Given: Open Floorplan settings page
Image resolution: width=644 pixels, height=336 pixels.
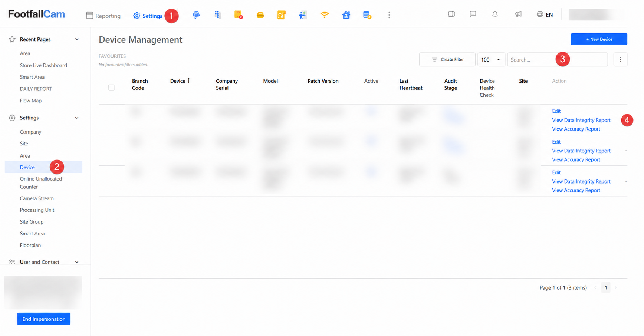Looking at the screenshot, I should [x=30, y=245].
